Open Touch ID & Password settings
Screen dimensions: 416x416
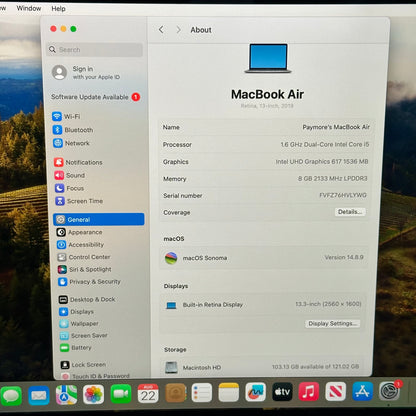[95, 376]
